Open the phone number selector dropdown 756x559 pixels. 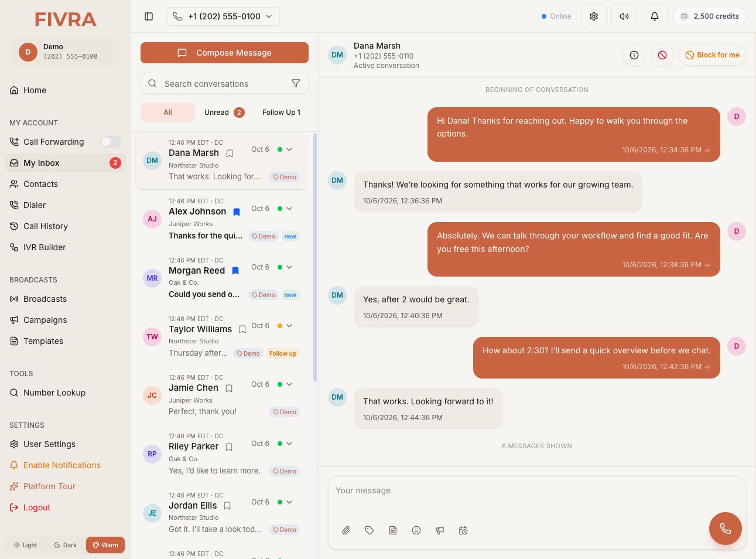pos(223,16)
